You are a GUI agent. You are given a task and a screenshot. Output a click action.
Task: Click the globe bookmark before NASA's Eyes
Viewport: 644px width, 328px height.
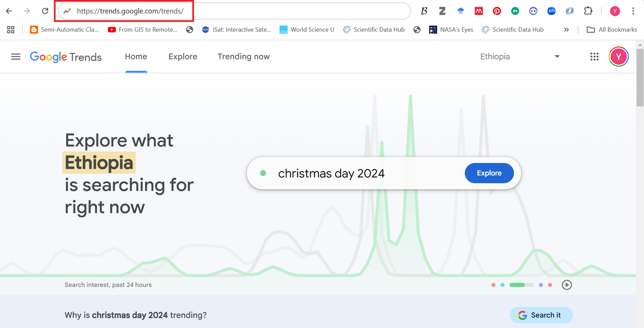tap(417, 30)
